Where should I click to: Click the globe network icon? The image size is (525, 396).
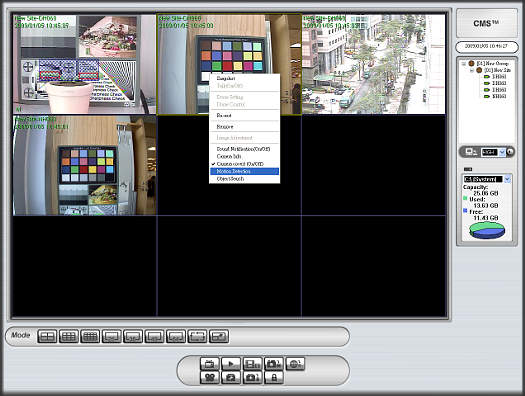[295, 364]
